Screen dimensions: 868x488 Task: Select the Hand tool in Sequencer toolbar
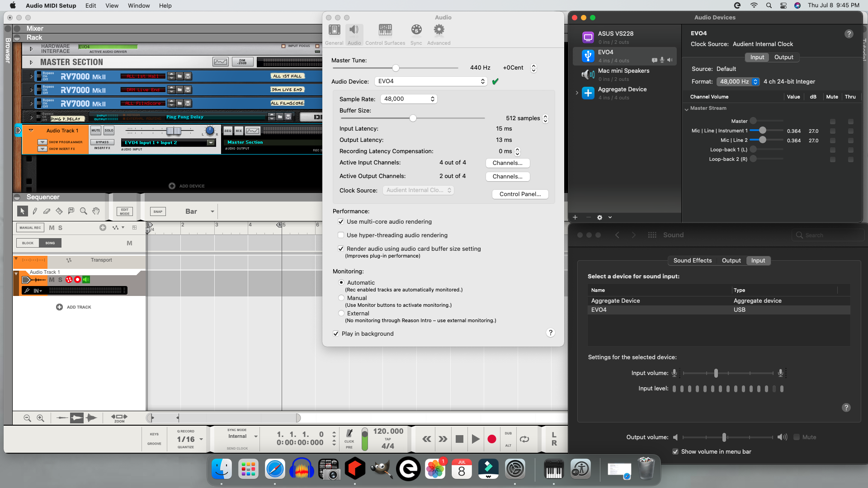point(96,211)
